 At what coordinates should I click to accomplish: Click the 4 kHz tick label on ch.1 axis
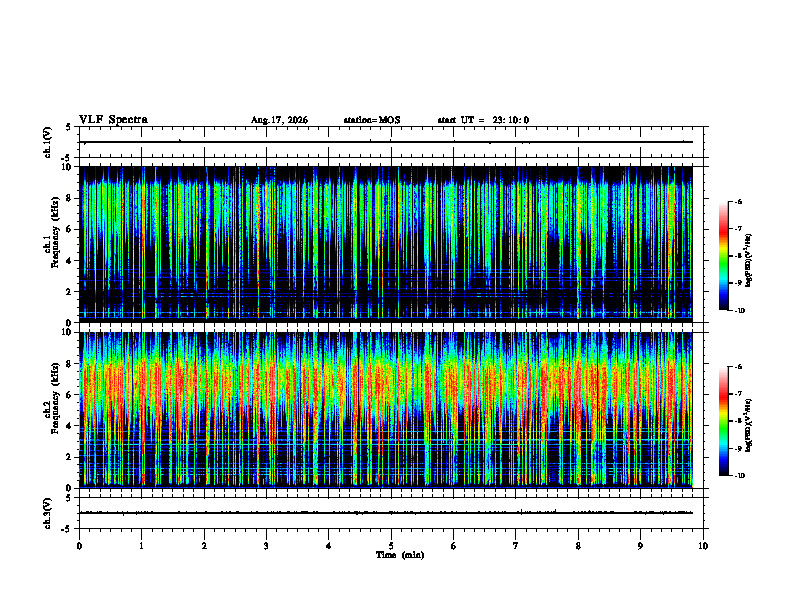[x=71, y=261]
